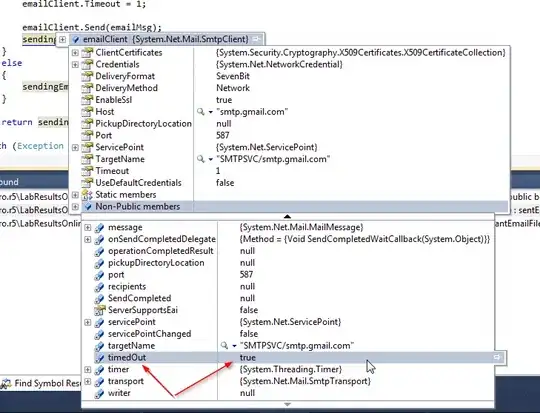Screen dimensions: 540x413
Task: Click the magnifier visualizer icon beside Host value
Action: pyautogui.click(x=200, y=112)
